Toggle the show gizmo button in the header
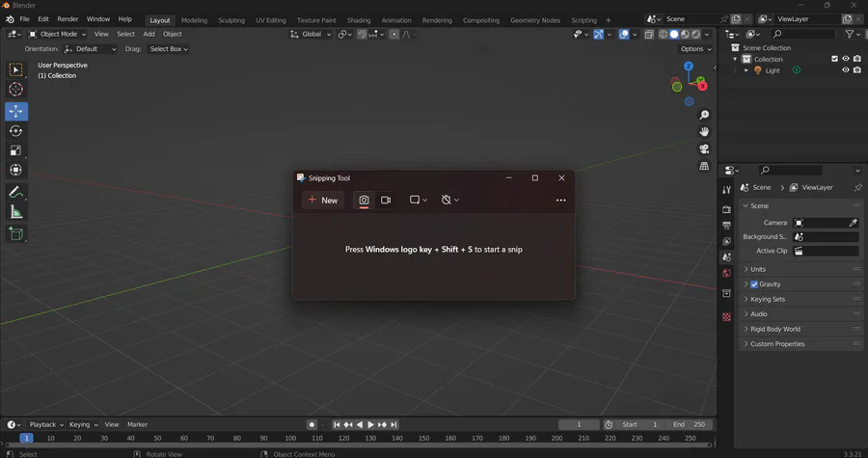 [598, 35]
